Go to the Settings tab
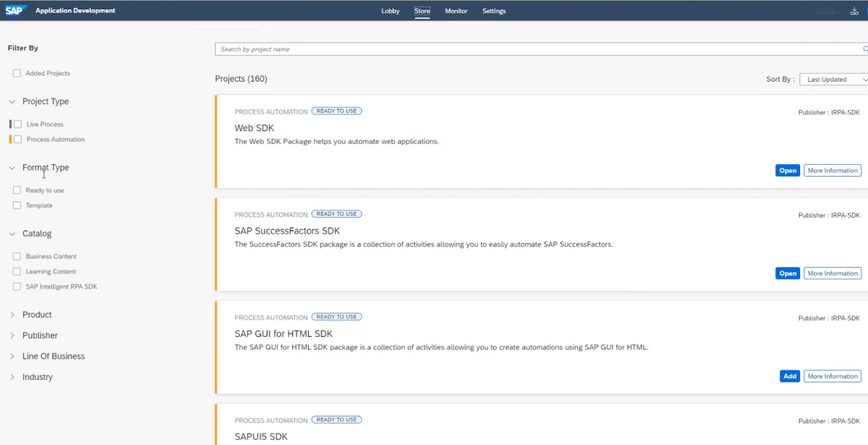This screenshot has height=445, width=868. [494, 11]
